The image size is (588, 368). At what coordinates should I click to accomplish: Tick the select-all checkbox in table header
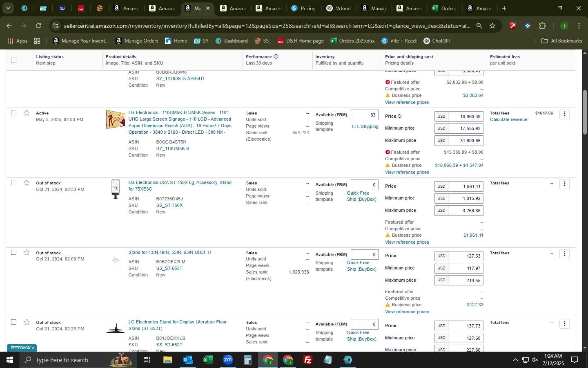(x=13, y=60)
